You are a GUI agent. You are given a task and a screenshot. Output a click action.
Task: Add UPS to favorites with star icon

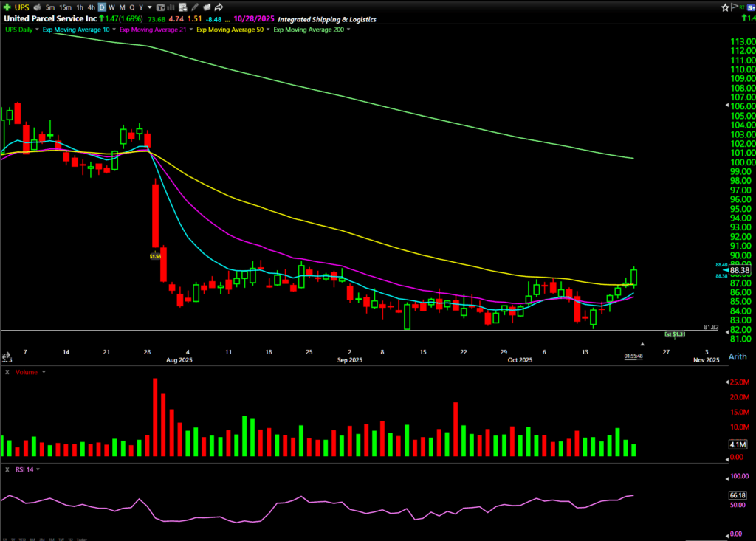click(x=725, y=7)
